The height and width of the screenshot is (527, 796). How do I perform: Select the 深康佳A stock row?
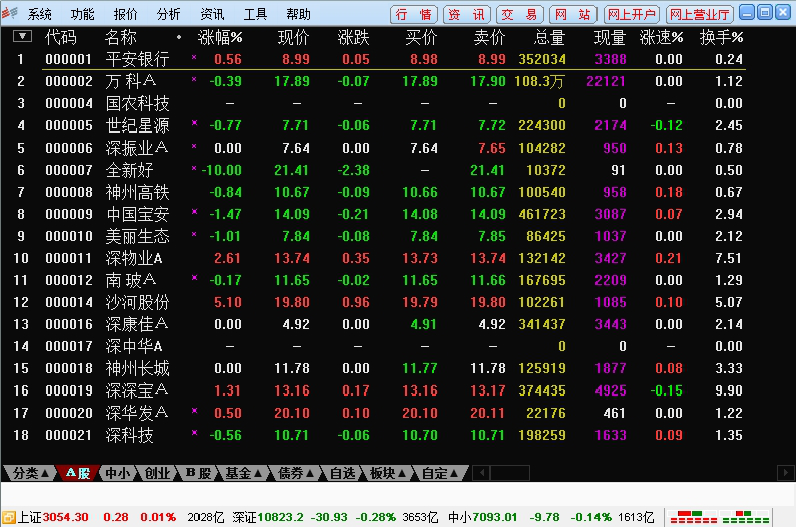point(379,324)
